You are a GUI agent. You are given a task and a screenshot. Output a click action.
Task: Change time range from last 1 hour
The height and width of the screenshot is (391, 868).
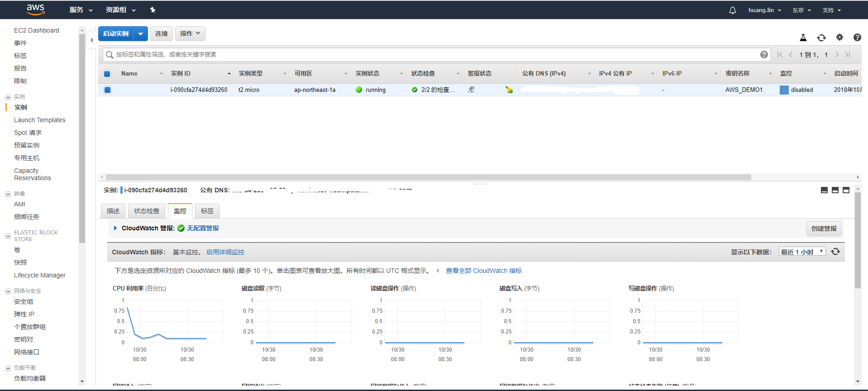point(802,252)
